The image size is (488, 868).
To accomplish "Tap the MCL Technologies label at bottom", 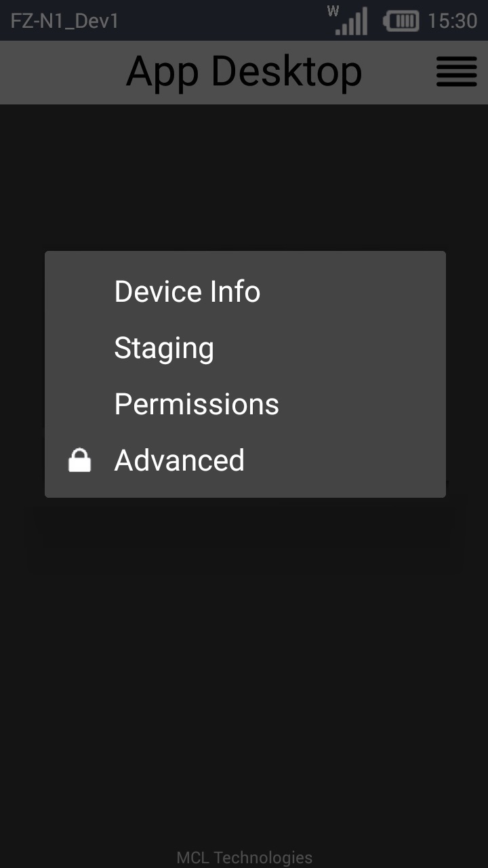I will pyautogui.click(x=244, y=858).
